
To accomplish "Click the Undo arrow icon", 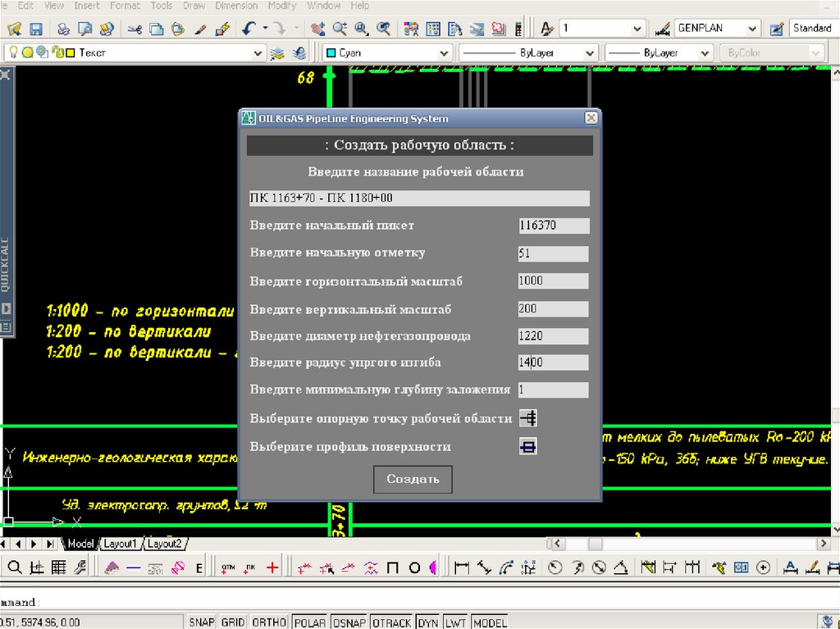I will (249, 29).
